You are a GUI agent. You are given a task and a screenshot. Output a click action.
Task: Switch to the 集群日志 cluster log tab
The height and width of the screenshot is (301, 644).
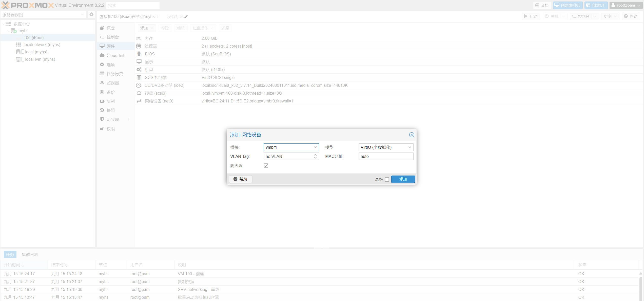(30, 254)
